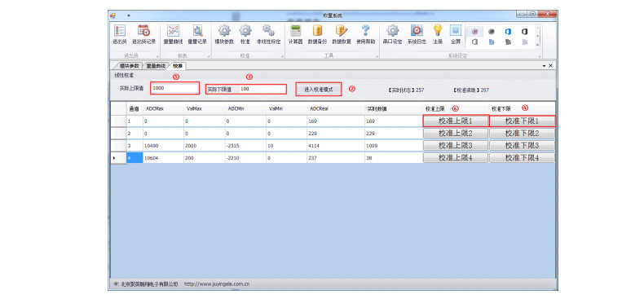Open the quick access toolbar dropdown arrow

(129, 15)
